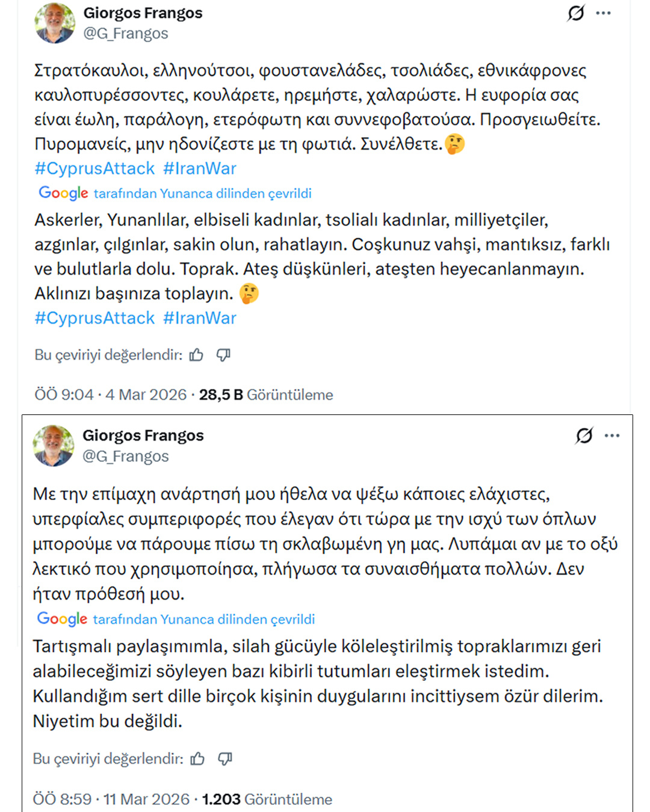The image size is (650, 812).
Task: Thumbs down the 4 Mar tweet's translation
Action: point(223,355)
